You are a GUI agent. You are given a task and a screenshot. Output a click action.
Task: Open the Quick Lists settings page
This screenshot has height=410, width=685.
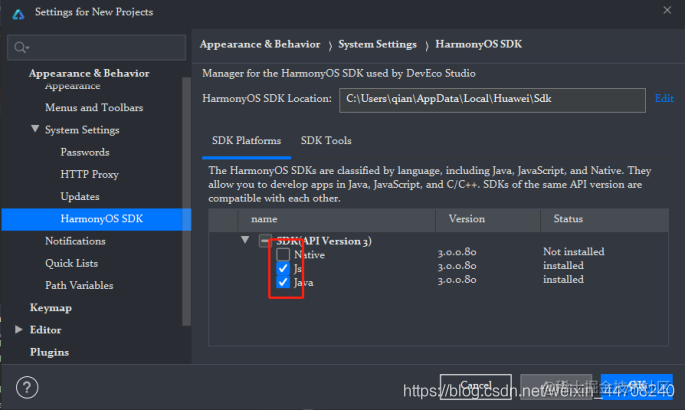[72, 263]
